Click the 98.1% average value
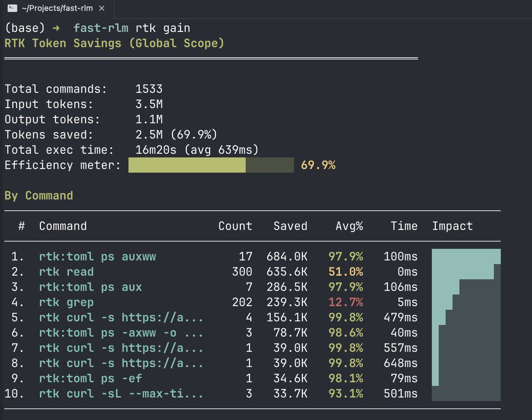This screenshot has height=420, width=532. tap(346, 378)
